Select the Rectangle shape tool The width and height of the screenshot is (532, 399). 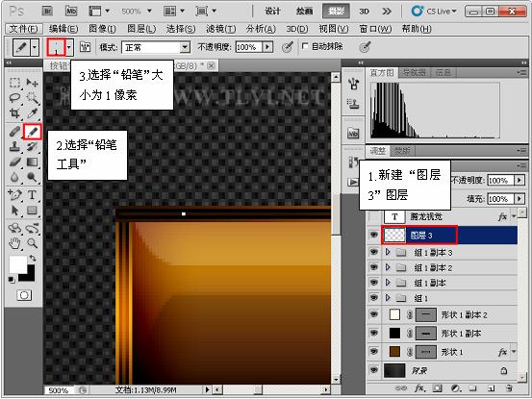pos(33,211)
